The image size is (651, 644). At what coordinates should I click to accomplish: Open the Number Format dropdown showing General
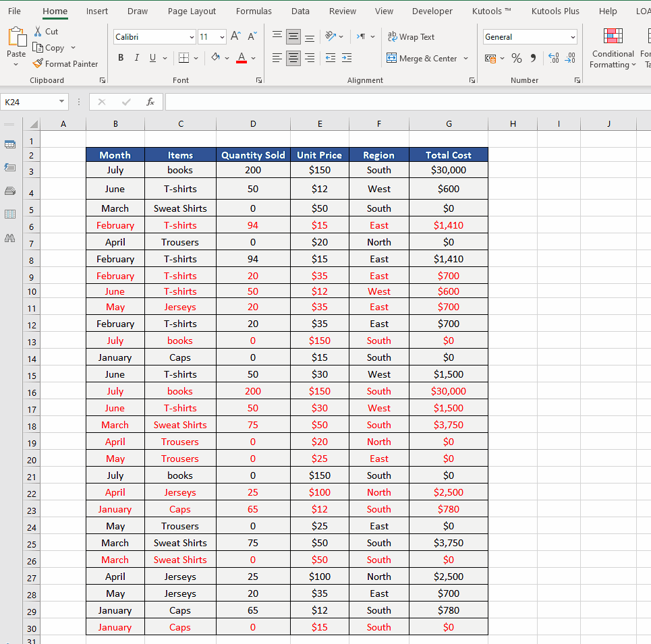(530, 36)
